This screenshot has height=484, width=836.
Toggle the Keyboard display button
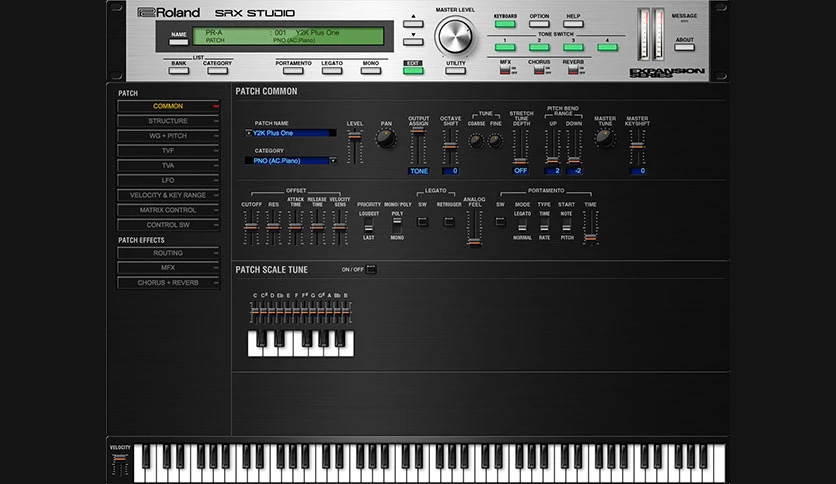pyautogui.click(x=505, y=23)
